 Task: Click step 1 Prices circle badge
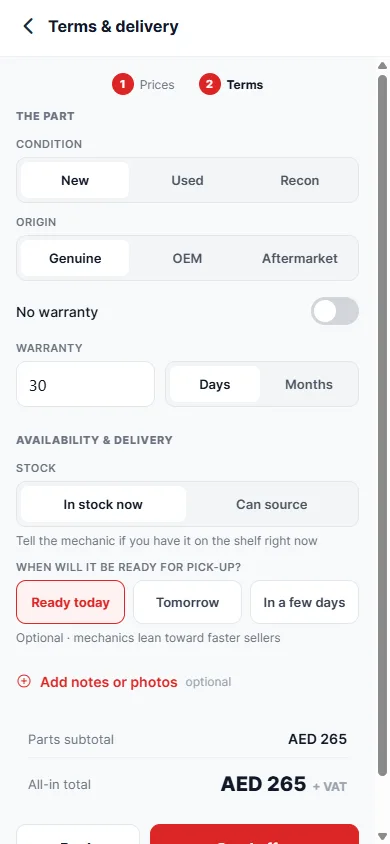point(123,85)
